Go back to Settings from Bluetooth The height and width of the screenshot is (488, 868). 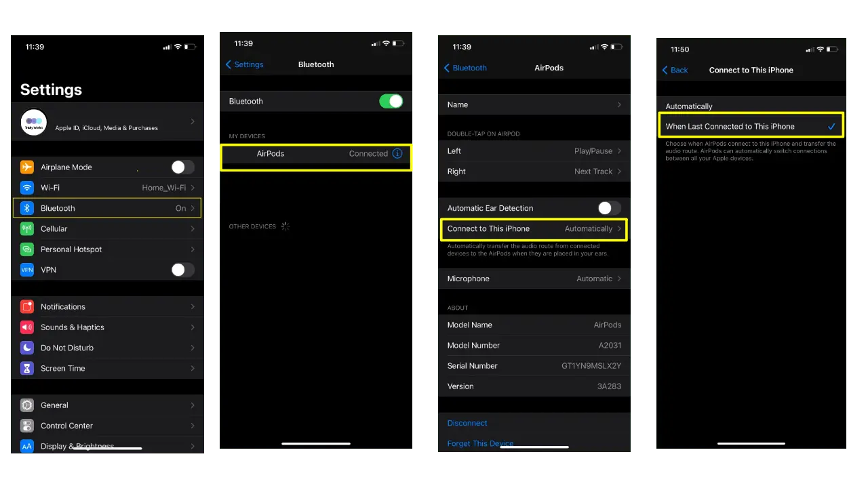coord(244,64)
